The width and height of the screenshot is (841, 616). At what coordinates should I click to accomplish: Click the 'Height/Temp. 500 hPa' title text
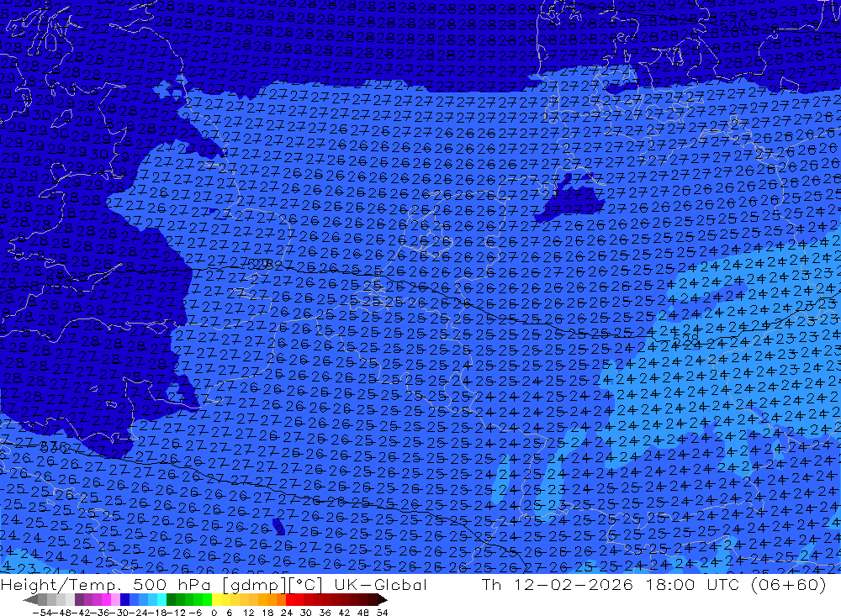108,584
